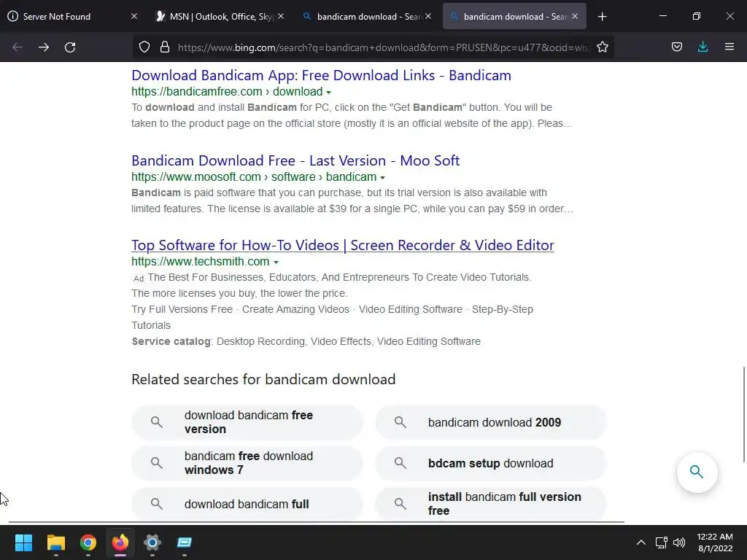The image size is (747, 560).
Task: Show hidden system tray icons
Action: pyautogui.click(x=641, y=542)
